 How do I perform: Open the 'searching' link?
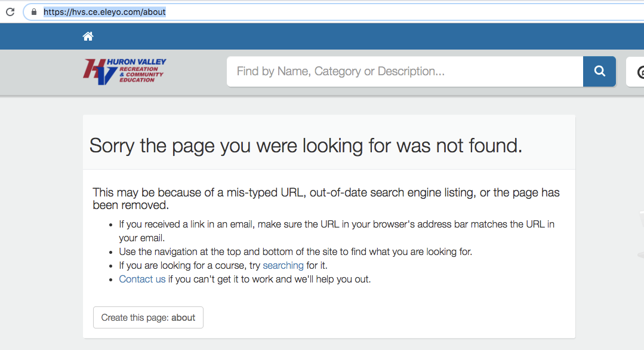click(x=283, y=265)
